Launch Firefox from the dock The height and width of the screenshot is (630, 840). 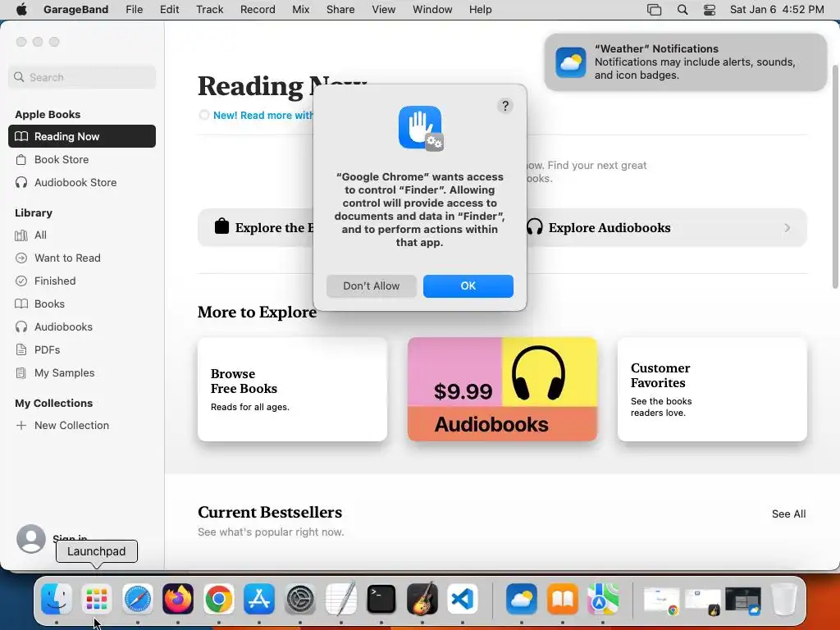pos(178,598)
